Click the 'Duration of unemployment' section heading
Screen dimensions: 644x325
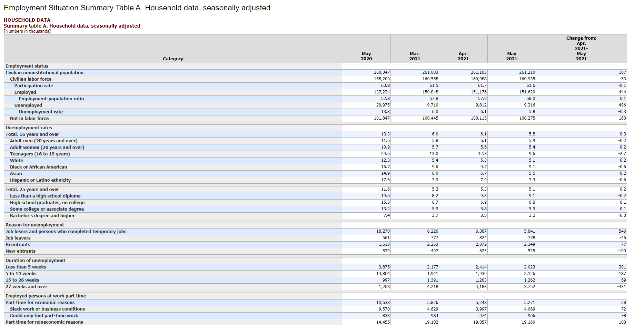35,261
